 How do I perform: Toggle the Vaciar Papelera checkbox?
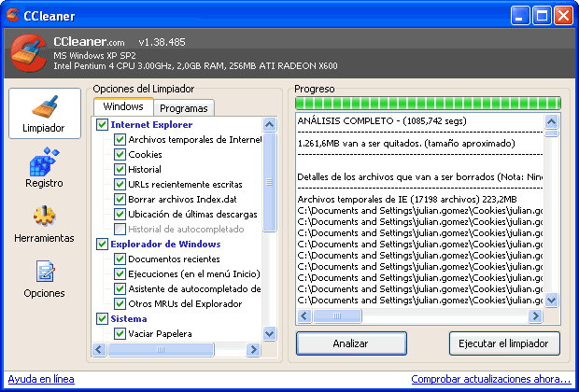tap(120, 333)
